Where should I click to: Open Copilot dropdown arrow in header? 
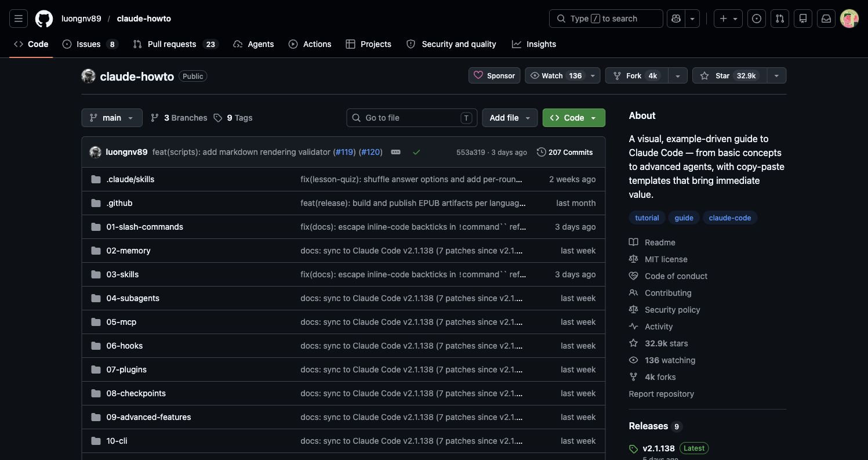pos(692,19)
